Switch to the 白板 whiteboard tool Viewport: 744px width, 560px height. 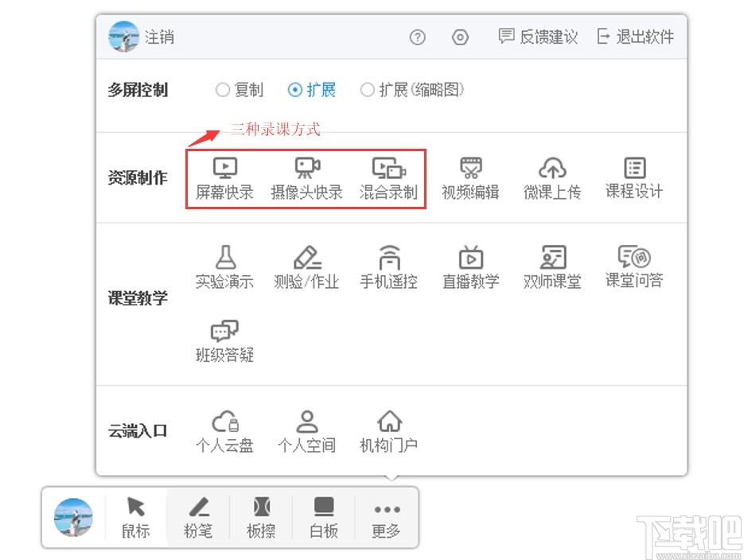[323, 517]
